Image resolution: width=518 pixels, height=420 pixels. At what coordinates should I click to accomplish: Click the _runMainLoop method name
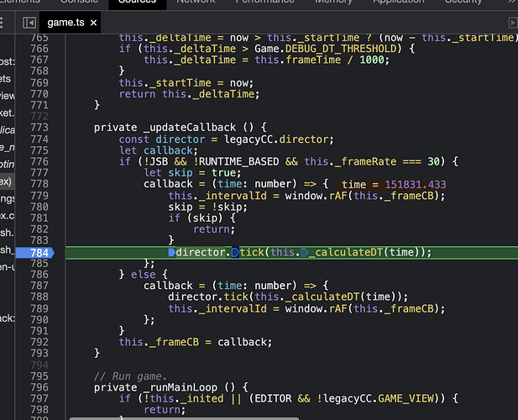click(181, 387)
